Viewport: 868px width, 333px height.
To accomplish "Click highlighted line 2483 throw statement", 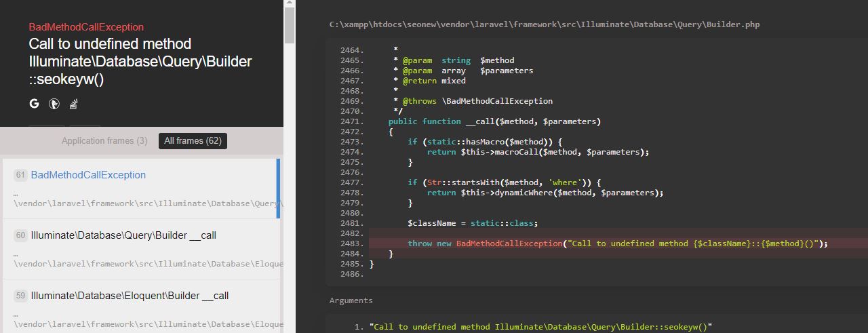I will coord(617,243).
